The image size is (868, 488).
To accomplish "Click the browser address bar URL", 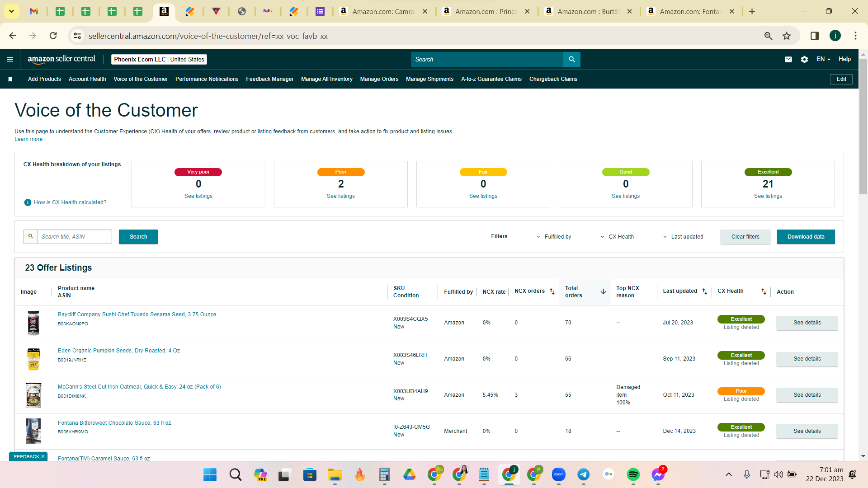I will (x=208, y=36).
